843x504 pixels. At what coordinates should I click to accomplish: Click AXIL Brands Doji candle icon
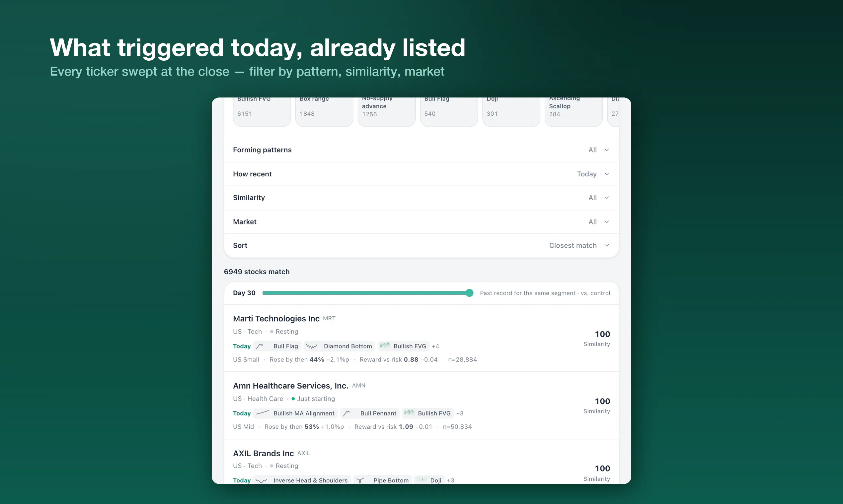pos(422,480)
